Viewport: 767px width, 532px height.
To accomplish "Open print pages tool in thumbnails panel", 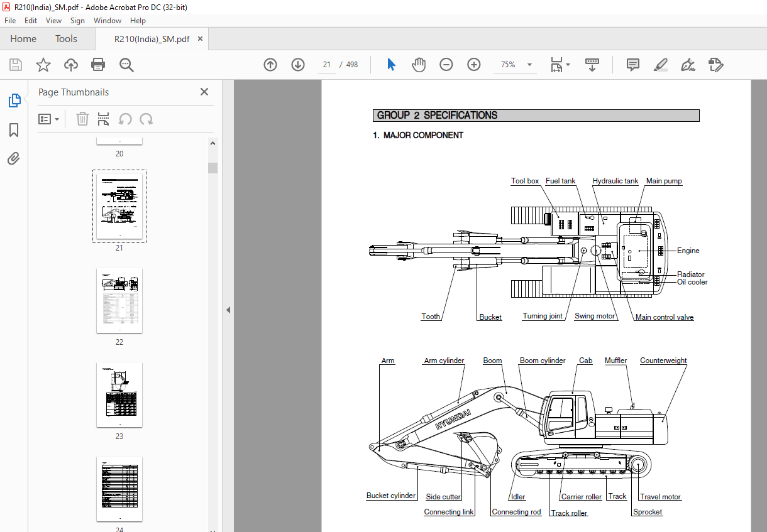I will pos(104,119).
